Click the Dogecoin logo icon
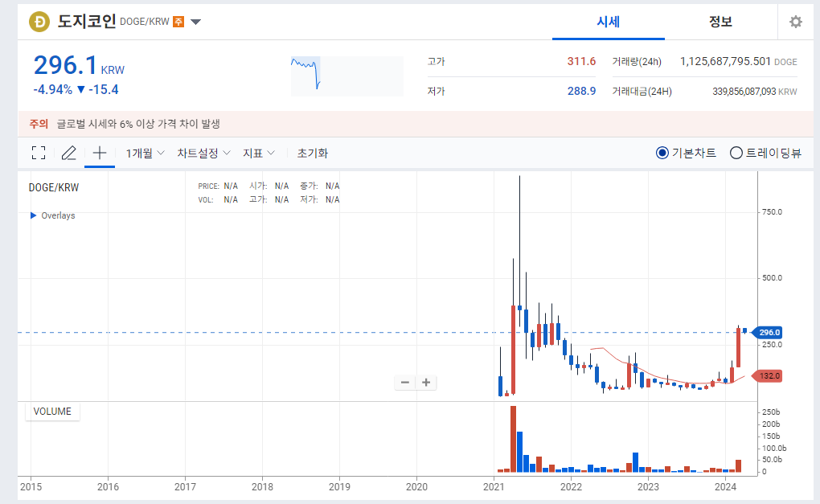The image size is (820, 504). click(x=39, y=22)
